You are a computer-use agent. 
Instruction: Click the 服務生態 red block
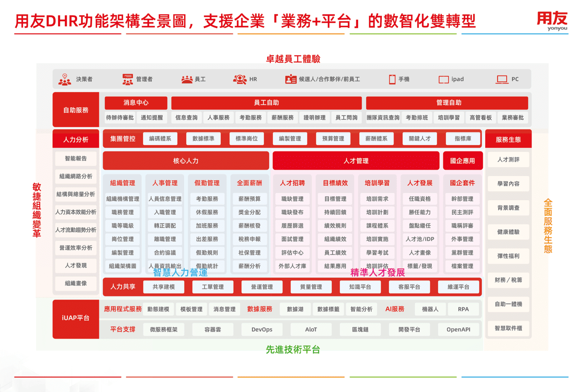pyautogui.click(x=508, y=139)
